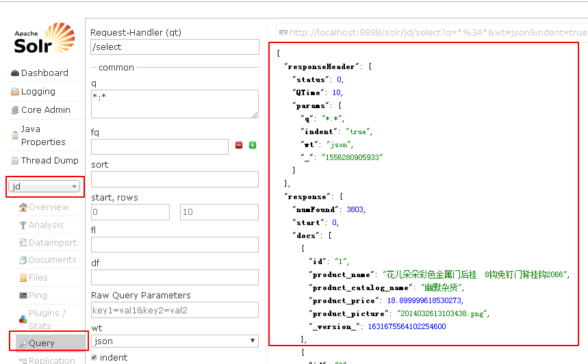This screenshot has height=364, width=588.
Task: Click the QTime value 10
Action: pyautogui.click(x=336, y=92)
